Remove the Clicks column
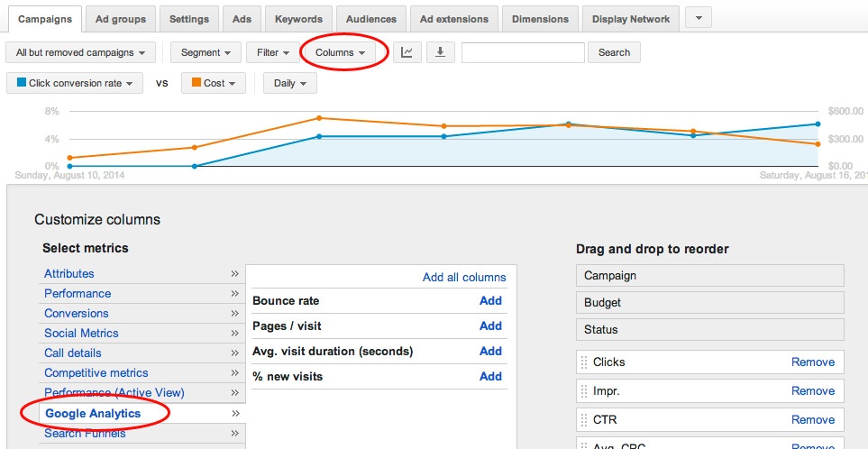The width and height of the screenshot is (868, 449). pyautogui.click(x=813, y=362)
